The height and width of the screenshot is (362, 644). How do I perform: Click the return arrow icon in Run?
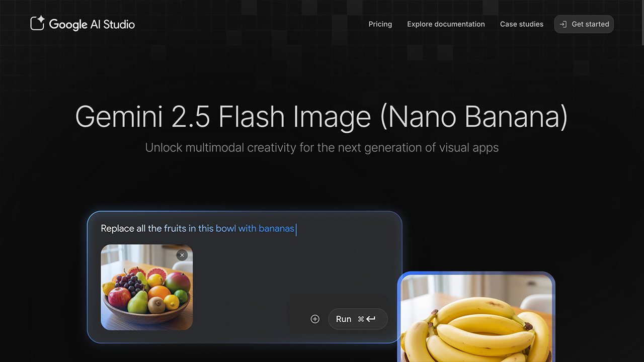coord(371,319)
